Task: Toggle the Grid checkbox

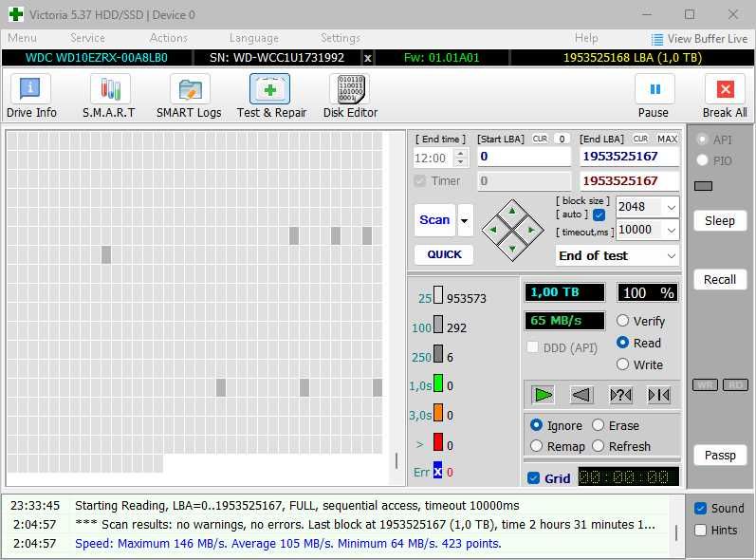Action: click(533, 478)
